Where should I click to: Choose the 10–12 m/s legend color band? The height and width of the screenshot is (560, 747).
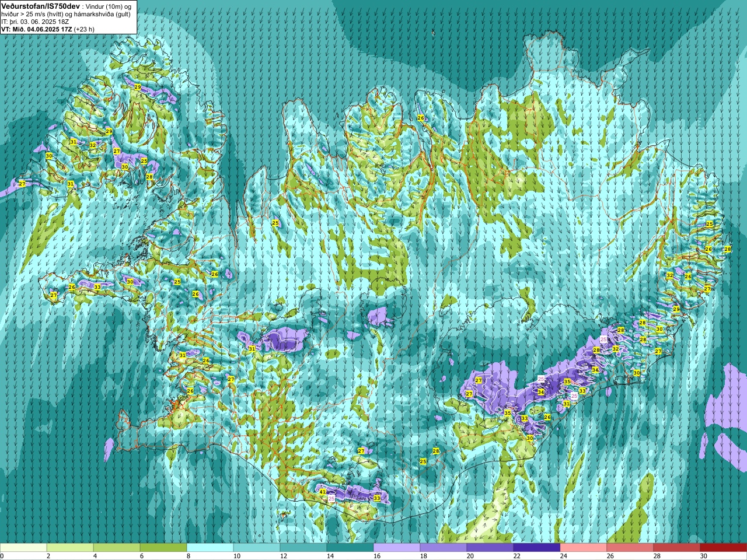click(x=257, y=548)
